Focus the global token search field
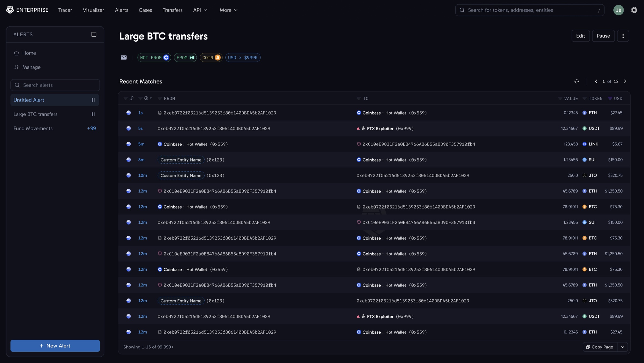The width and height of the screenshot is (644, 363). (530, 10)
